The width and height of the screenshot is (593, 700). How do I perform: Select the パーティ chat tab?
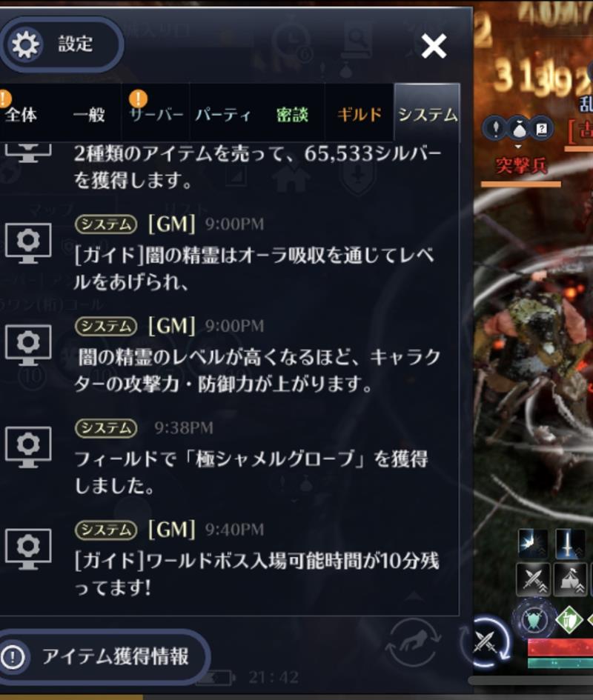pyautogui.click(x=223, y=115)
